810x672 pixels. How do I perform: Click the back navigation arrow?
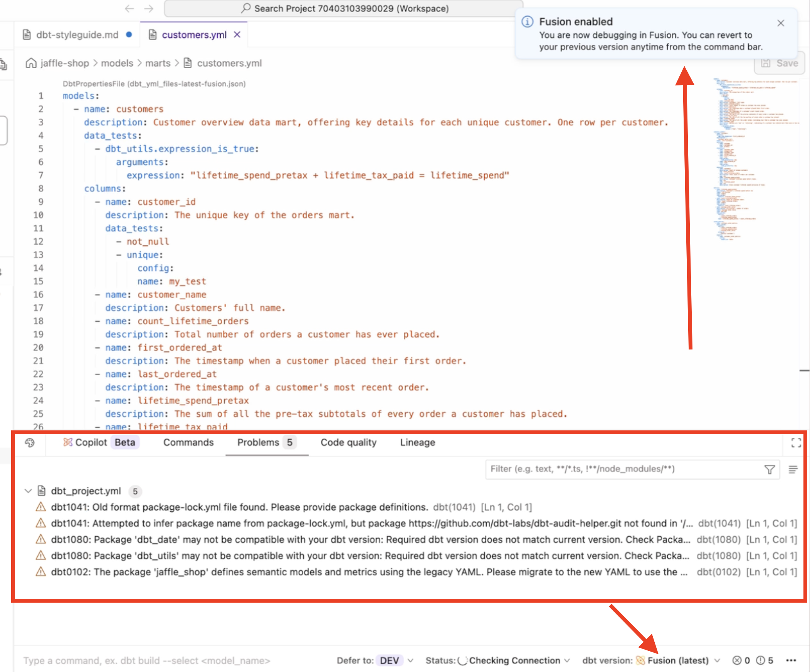[x=129, y=8]
